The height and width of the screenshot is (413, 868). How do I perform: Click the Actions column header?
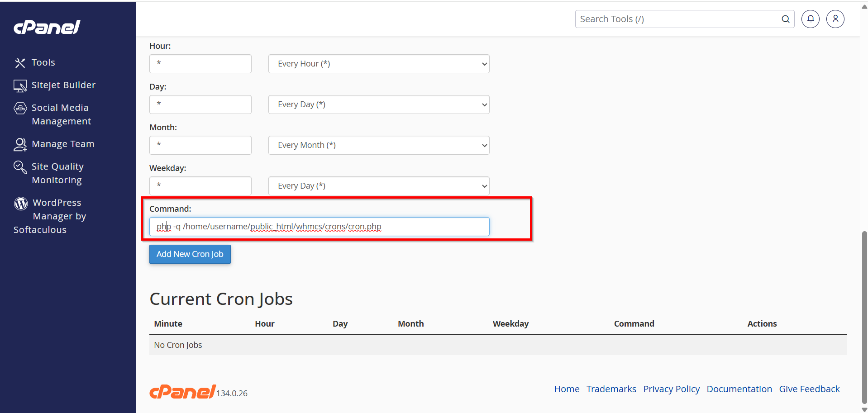762,324
